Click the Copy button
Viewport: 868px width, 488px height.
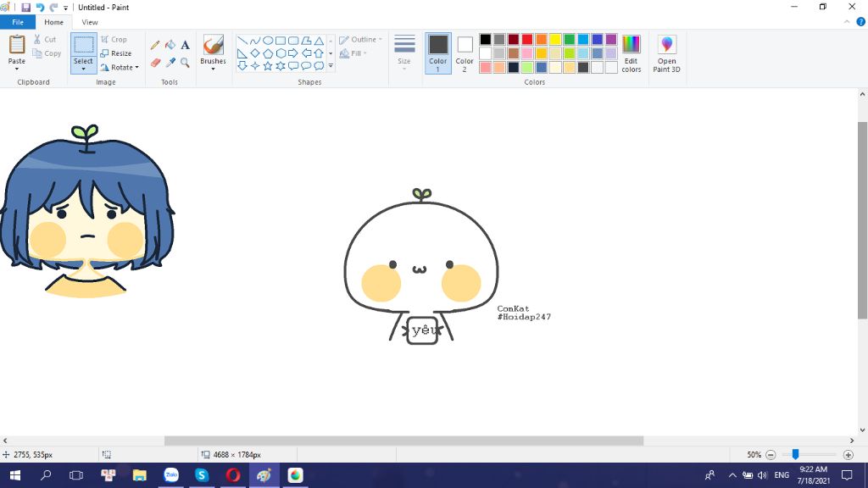(47, 53)
